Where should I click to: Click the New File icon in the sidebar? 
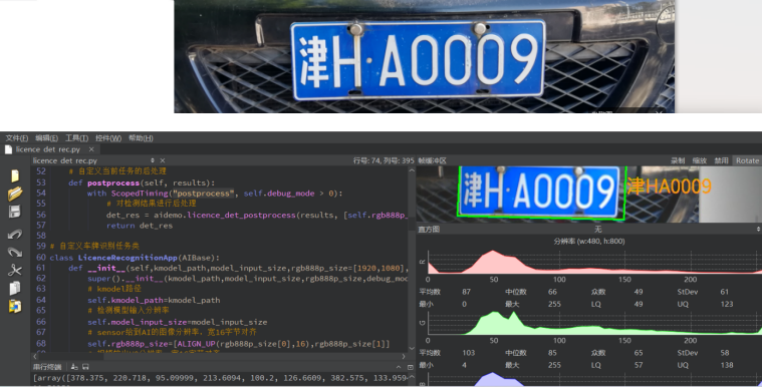coord(15,176)
